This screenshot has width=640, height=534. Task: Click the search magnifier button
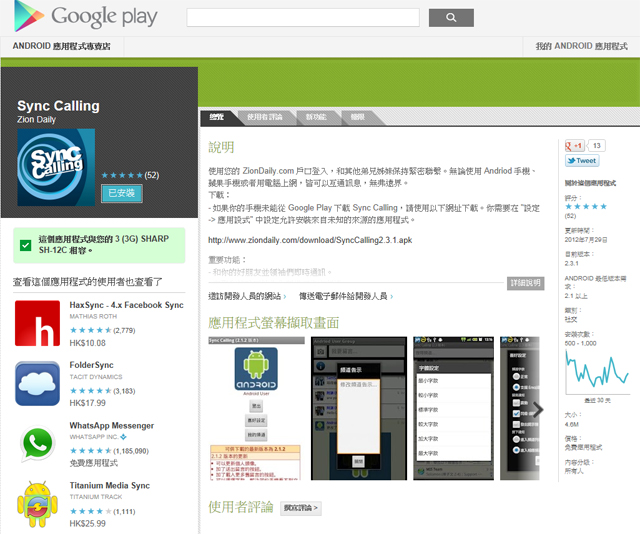point(451,18)
